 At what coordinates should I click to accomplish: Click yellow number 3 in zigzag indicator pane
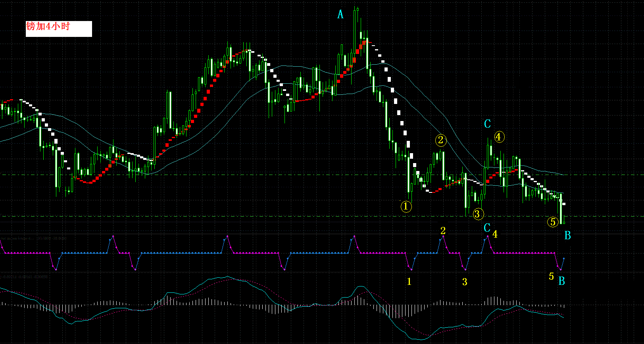(465, 282)
